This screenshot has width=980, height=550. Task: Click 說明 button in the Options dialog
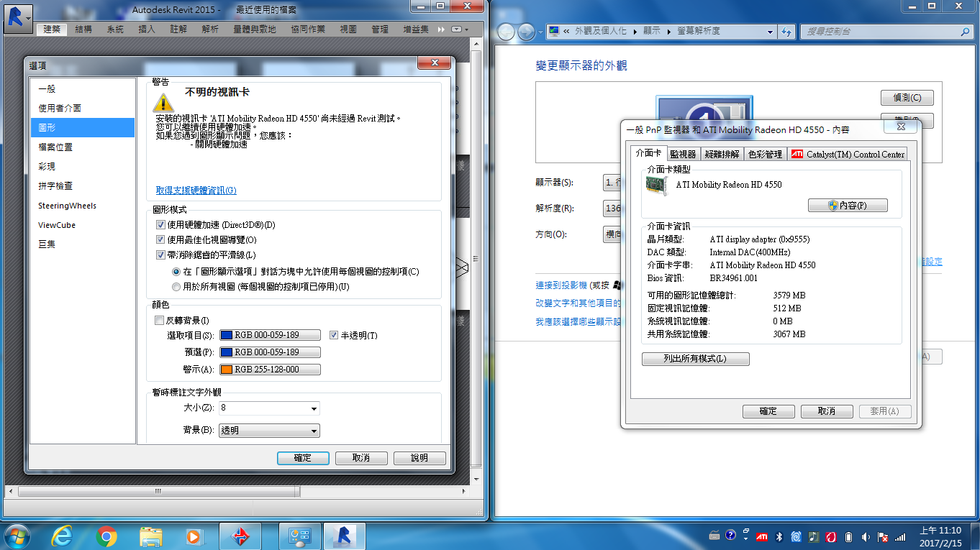pos(419,458)
